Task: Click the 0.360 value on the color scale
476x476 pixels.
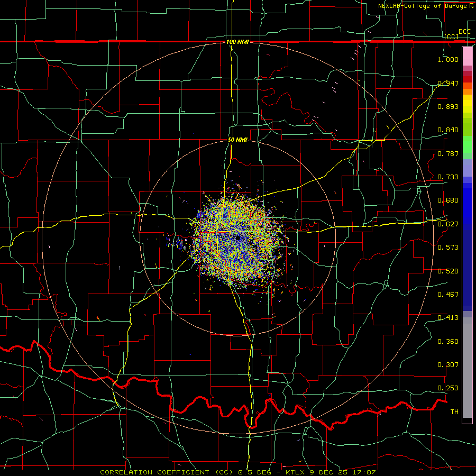Action: pos(448,342)
